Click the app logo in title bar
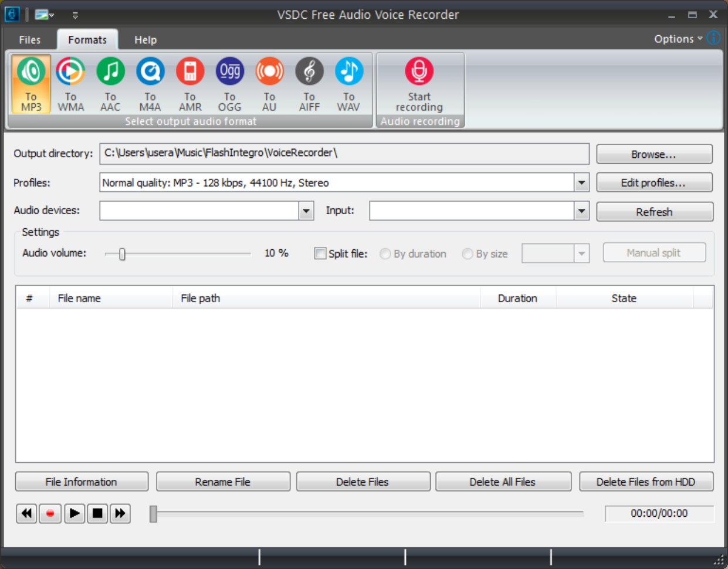The width and height of the screenshot is (728, 569). tap(12, 14)
